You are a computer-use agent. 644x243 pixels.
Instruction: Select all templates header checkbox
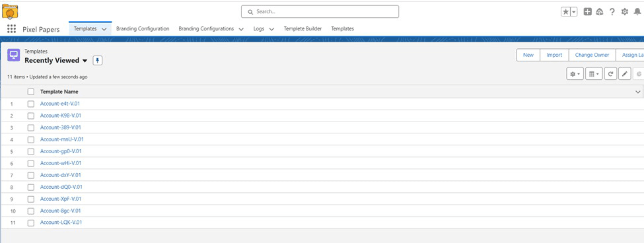(x=31, y=92)
